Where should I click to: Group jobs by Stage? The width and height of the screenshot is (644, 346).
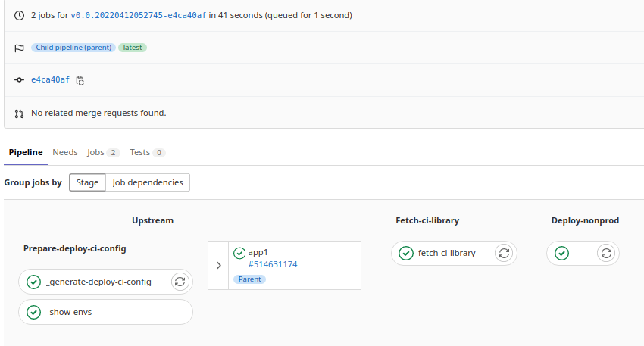pos(87,182)
